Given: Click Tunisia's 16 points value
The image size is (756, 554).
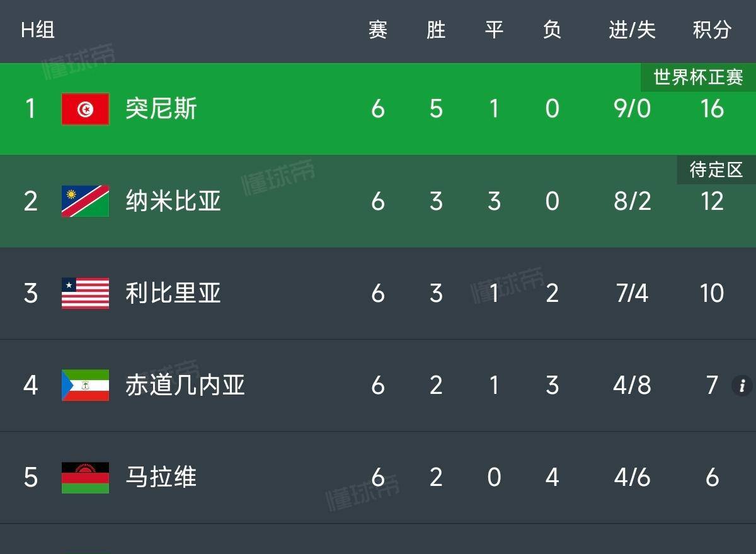Looking at the screenshot, I should (712, 109).
